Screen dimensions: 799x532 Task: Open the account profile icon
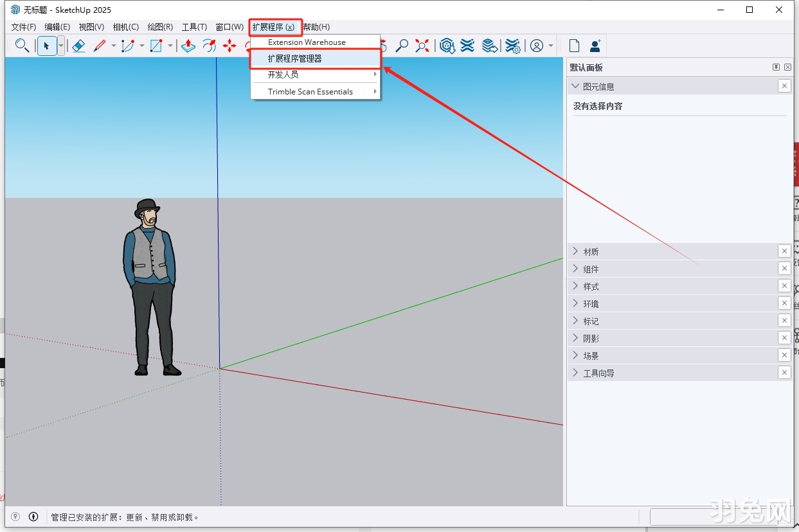pos(537,46)
